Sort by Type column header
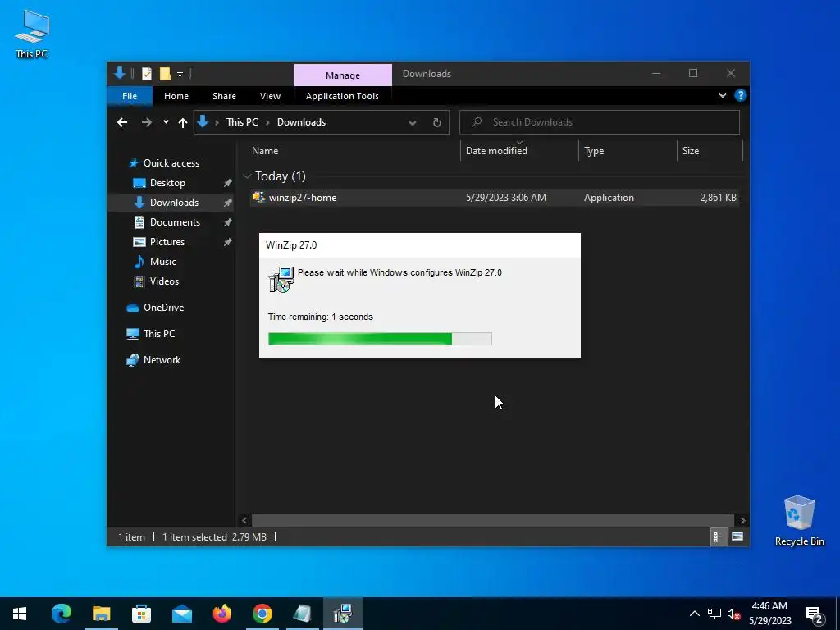Screen dimensions: 840x630 coord(594,151)
